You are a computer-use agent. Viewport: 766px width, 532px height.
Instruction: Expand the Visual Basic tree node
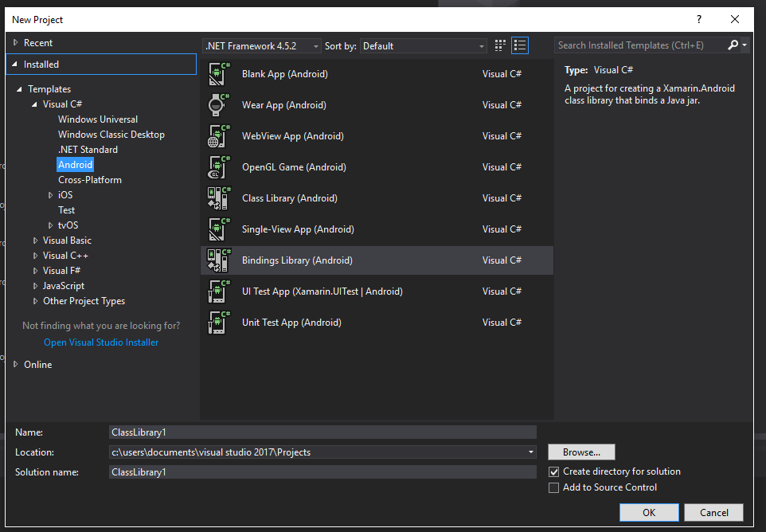coord(35,241)
